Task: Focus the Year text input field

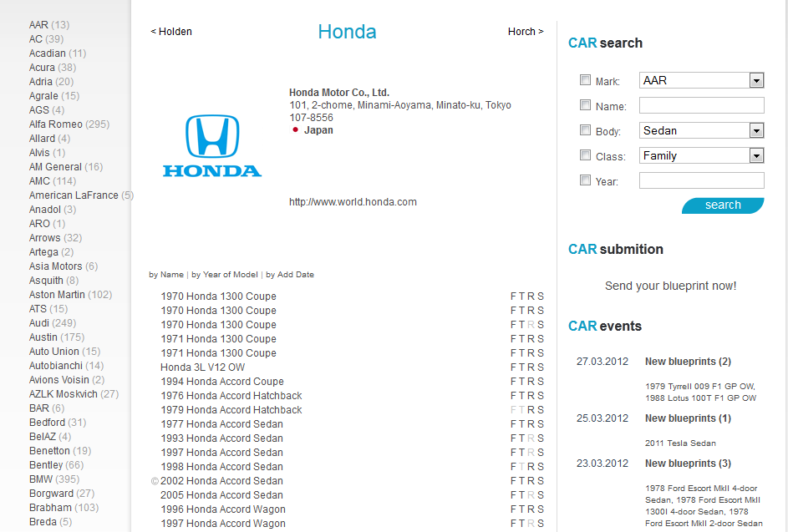Action: [702, 180]
